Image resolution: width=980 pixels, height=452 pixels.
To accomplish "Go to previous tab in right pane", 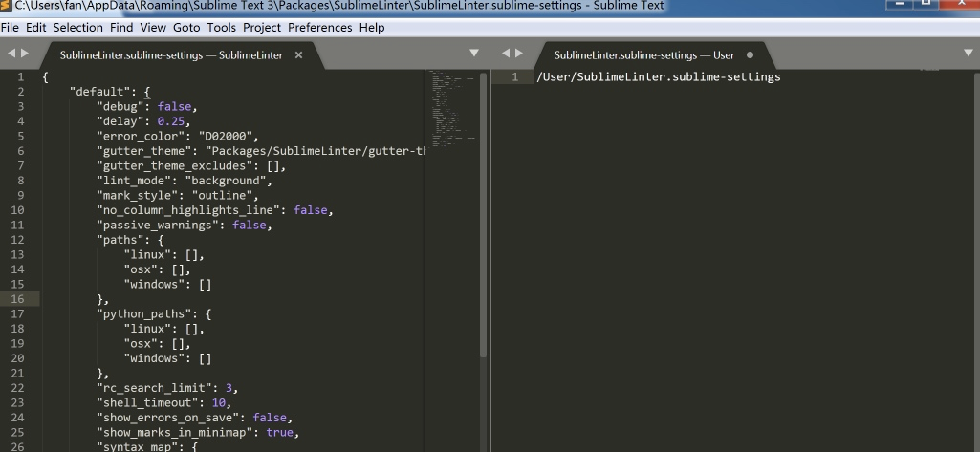I will [505, 54].
